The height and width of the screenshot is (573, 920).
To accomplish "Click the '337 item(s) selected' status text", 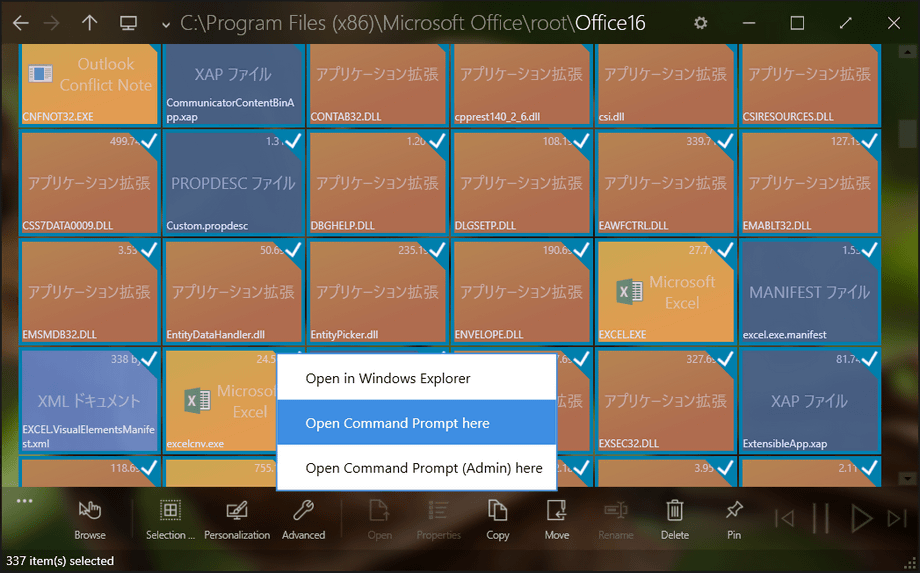I will click(x=60, y=561).
